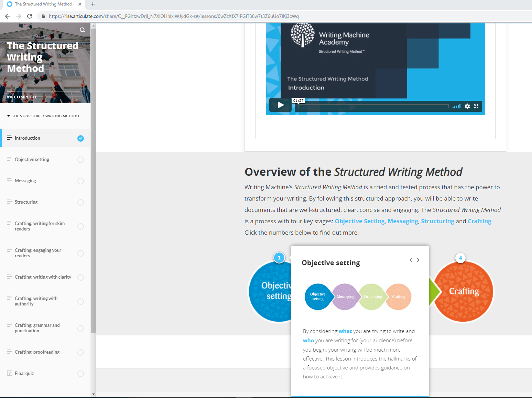Click the Messaging blue link text
The image size is (532, 398).
coord(403,221)
